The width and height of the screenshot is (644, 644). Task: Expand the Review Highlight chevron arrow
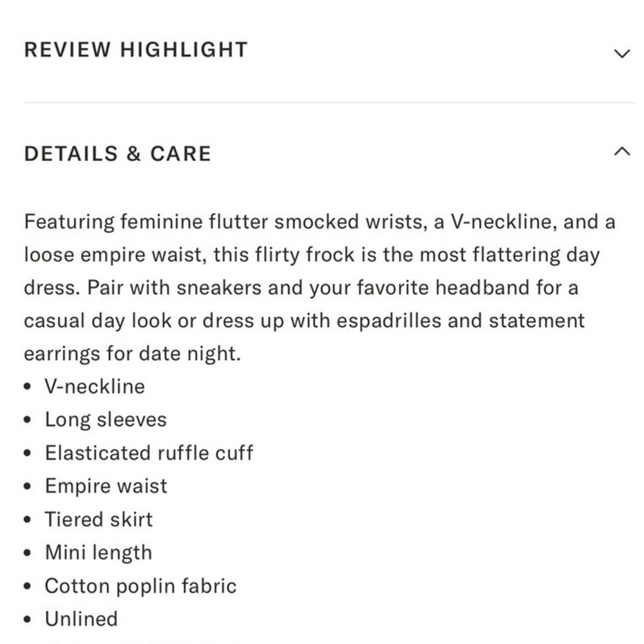click(621, 53)
